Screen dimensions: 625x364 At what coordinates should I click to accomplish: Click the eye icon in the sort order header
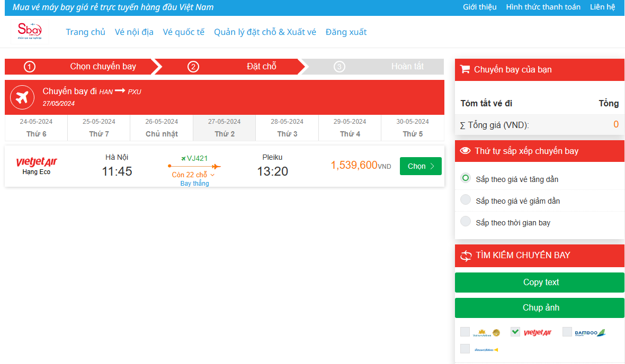point(466,151)
